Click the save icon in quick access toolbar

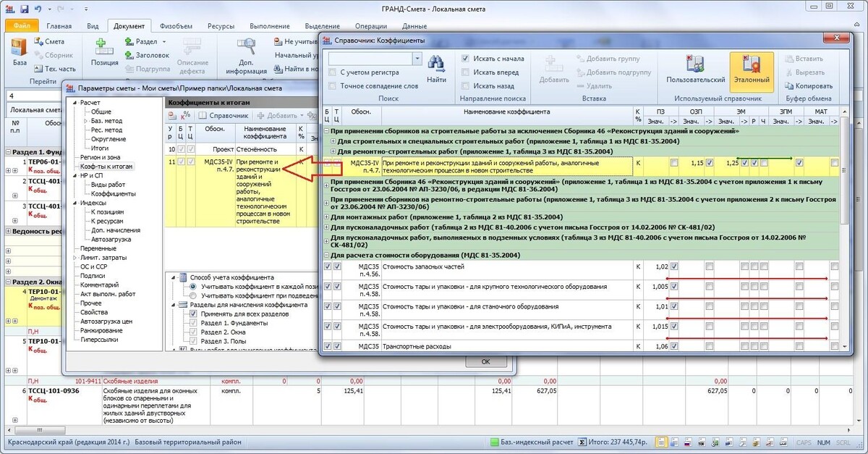25,9
